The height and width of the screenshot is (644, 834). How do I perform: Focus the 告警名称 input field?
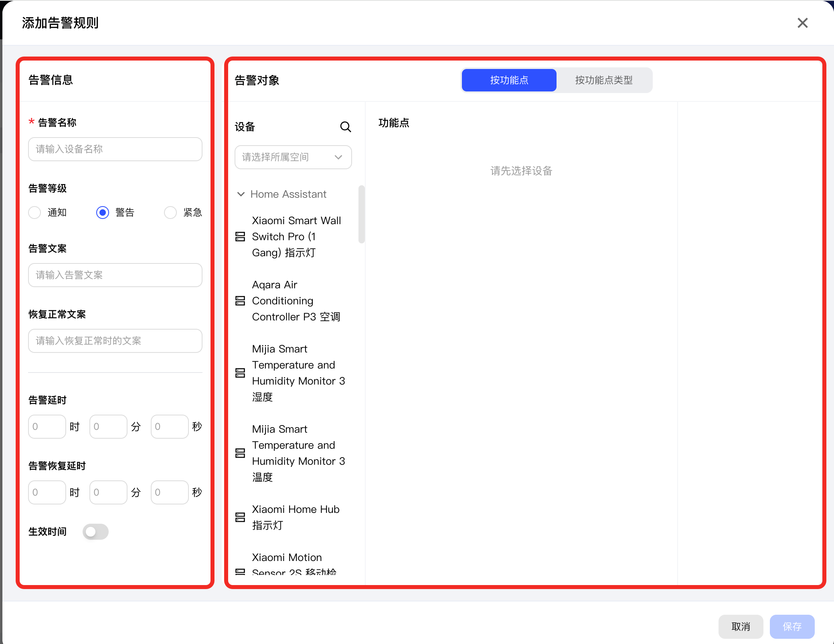pos(115,149)
